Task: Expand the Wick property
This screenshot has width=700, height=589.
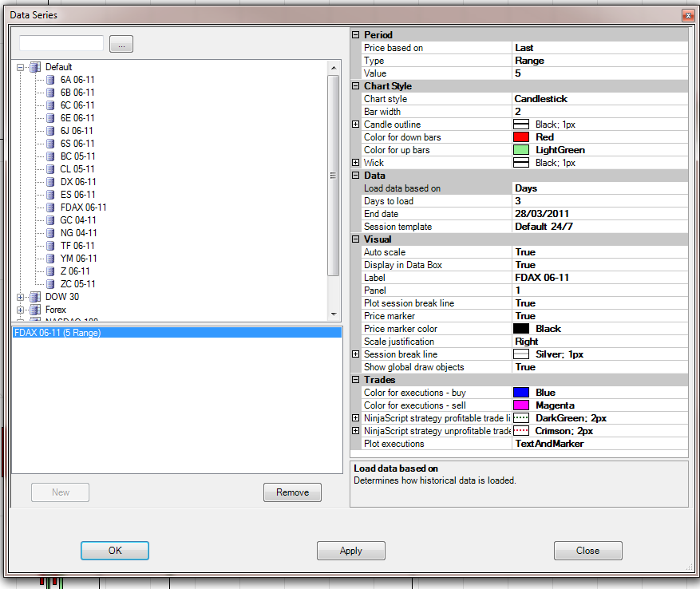Action: click(355, 163)
